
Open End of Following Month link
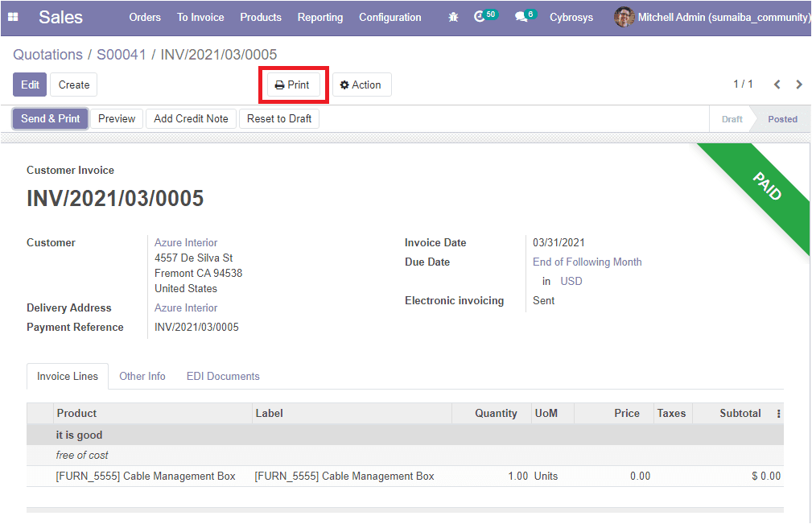[x=587, y=262]
